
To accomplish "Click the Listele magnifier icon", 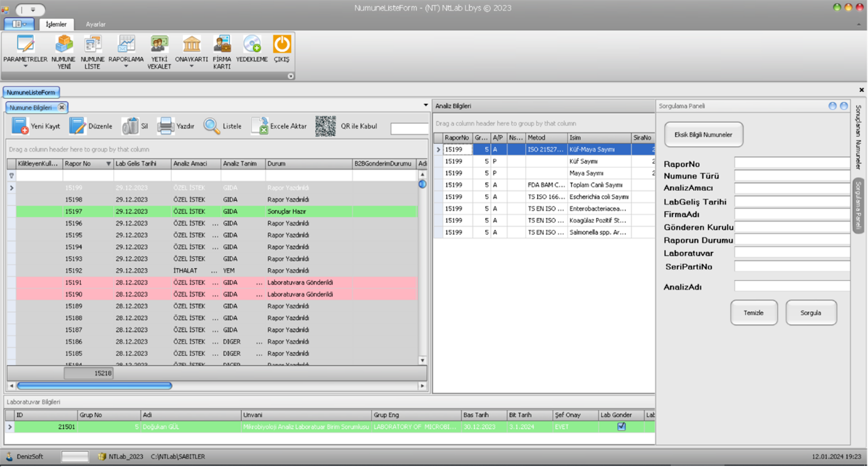I will tap(212, 126).
